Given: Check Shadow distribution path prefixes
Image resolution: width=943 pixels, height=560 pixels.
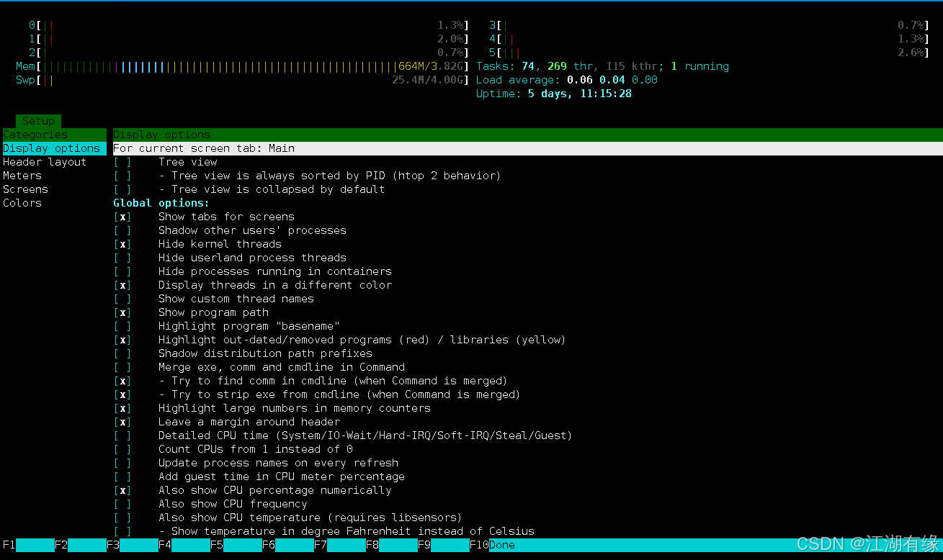Looking at the screenshot, I should pyautogui.click(x=122, y=353).
